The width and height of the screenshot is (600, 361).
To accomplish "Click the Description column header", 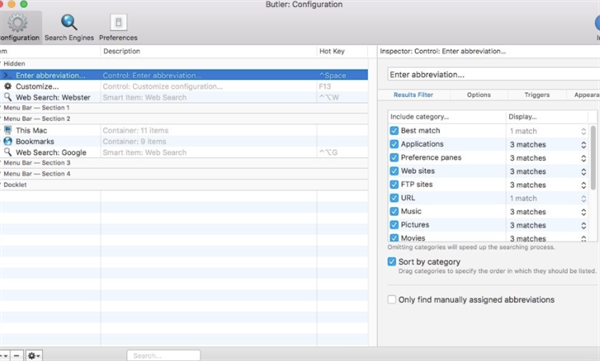I will click(209, 51).
